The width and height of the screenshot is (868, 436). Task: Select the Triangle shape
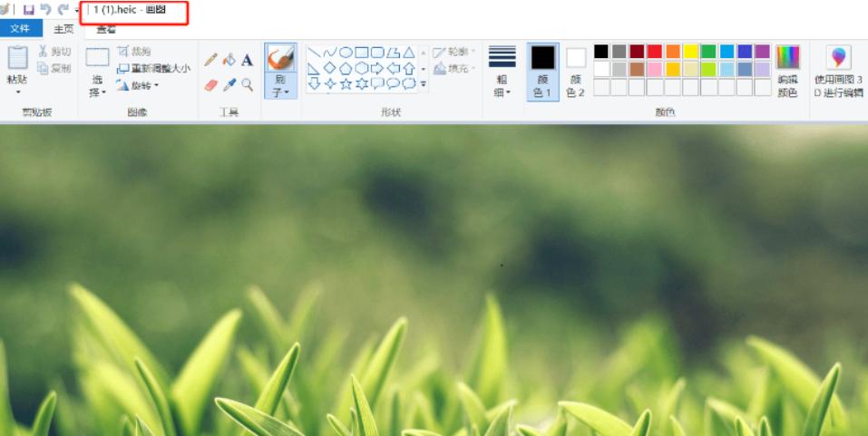[408, 53]
